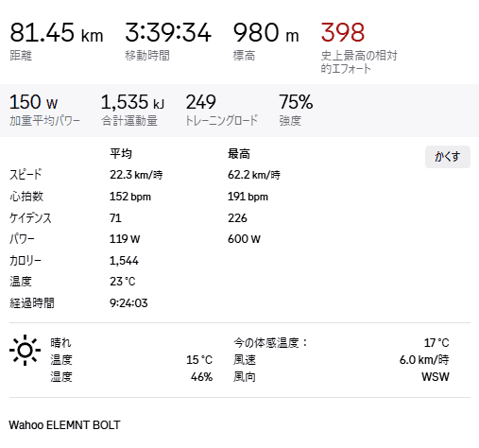The height and width of the screenshot is (448, 479).
Task: Click the sunny weather sun icon
Action: (25, 350)
